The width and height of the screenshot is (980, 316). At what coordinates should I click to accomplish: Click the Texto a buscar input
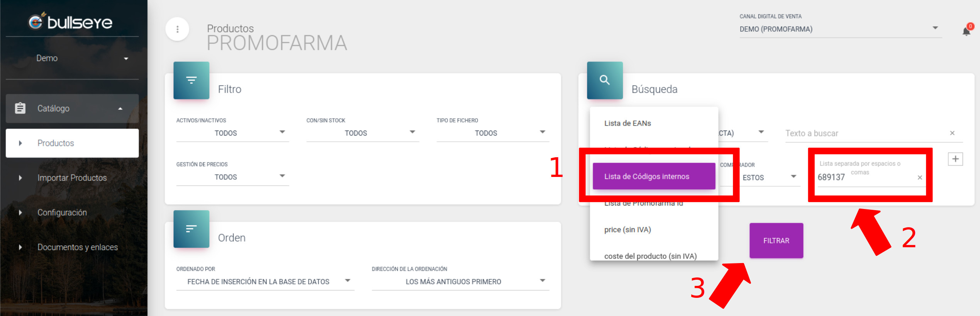tap(864, 133)
